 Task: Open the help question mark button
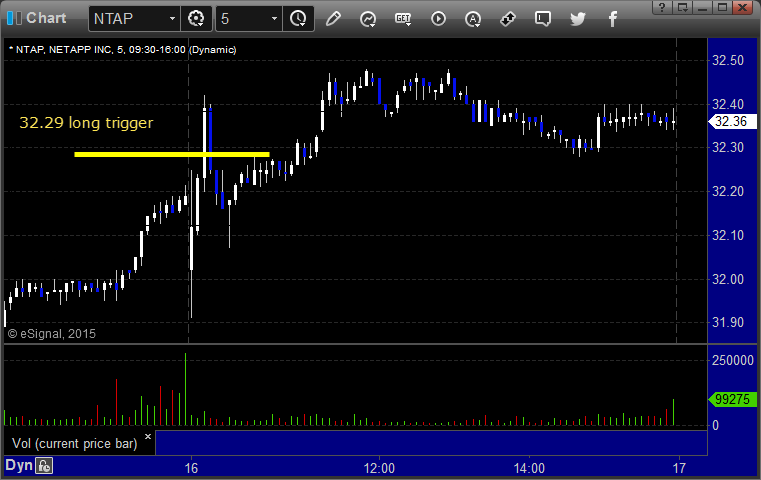click(x=662, y=7)
